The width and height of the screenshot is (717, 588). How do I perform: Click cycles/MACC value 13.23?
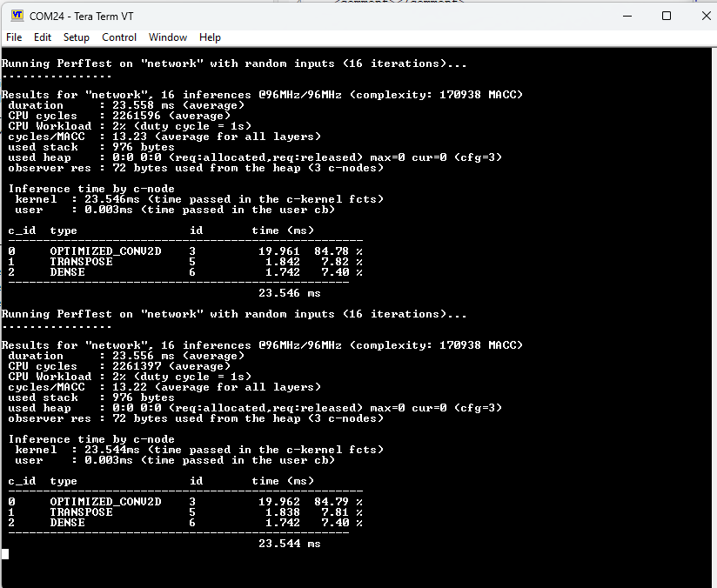[x=130, y=137]
